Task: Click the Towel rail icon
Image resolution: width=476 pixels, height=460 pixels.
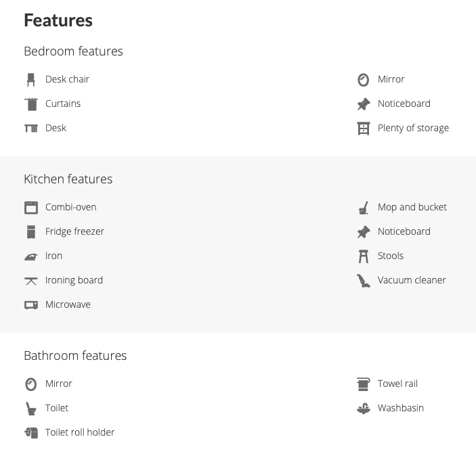Action: click(x=364, y=384)
